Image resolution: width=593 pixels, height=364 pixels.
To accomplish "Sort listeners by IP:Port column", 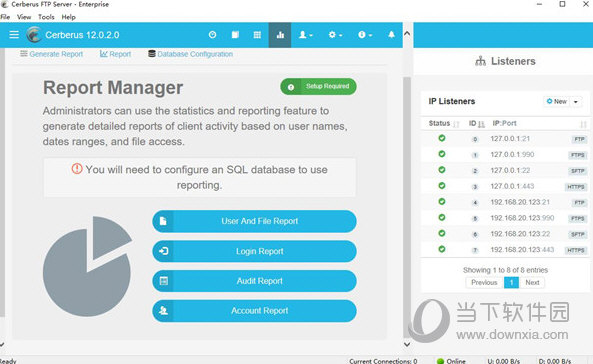I will [504, 123].
